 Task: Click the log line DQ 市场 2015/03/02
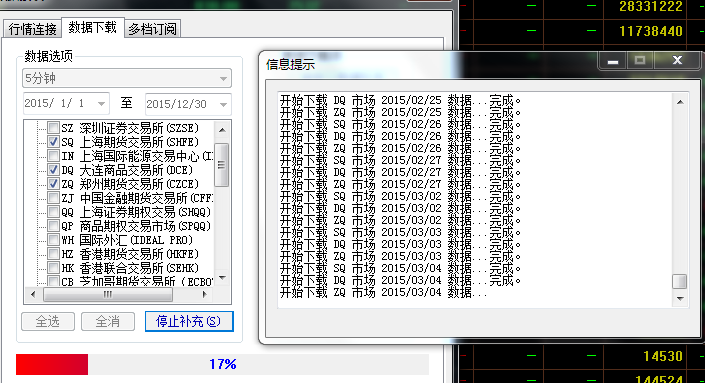[400, 209]
